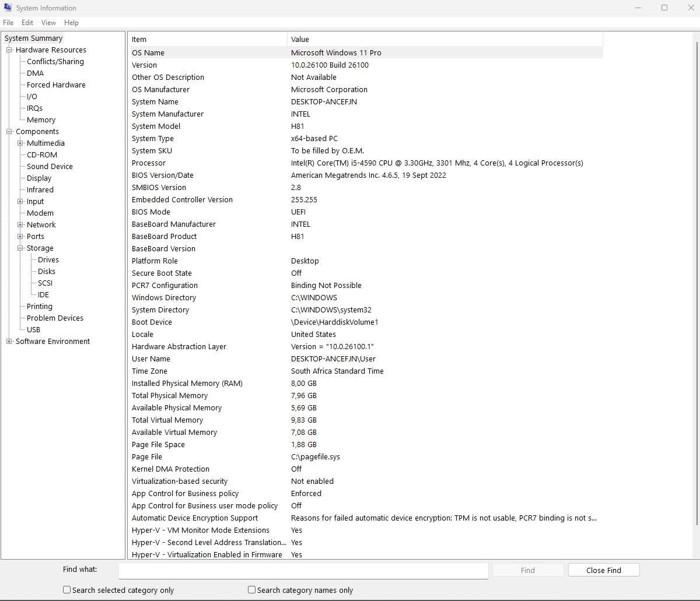
Task: Click inside the Find what text field
Action: 303,571
